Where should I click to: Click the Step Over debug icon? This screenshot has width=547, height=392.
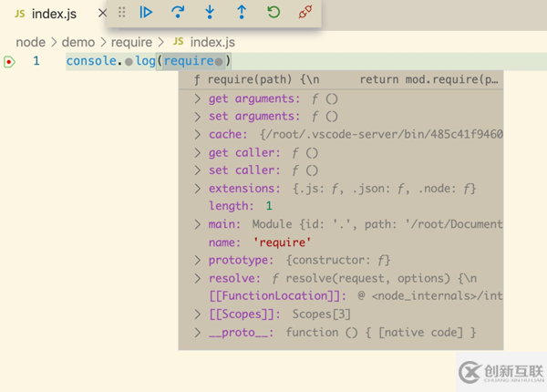(x=178, y=13)
